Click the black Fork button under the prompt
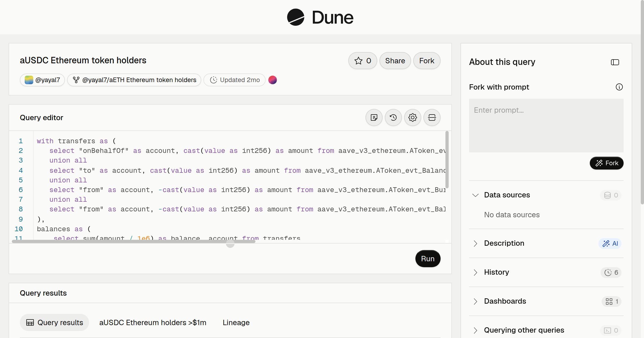 606,163
